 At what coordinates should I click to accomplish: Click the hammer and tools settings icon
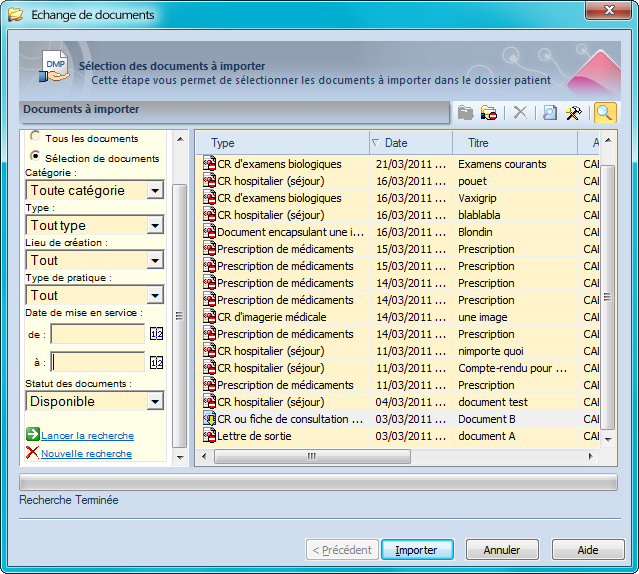point(574,113)
